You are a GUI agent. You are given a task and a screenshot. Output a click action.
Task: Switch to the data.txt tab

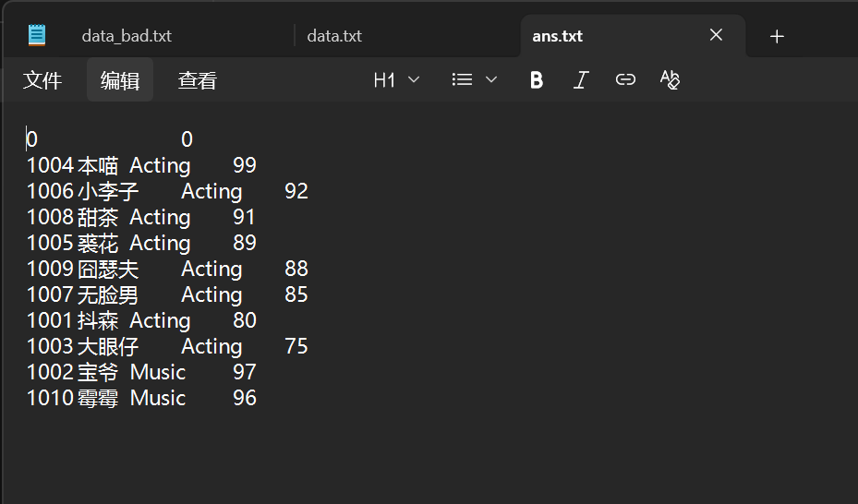(x=334, y=37)
